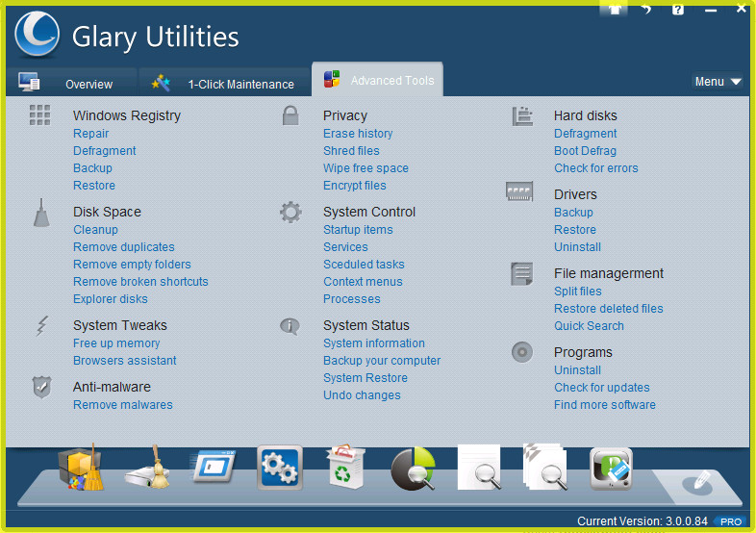Click the Hard disks icon
This screenshot has width=756, height=533.
tap(522, 116)
